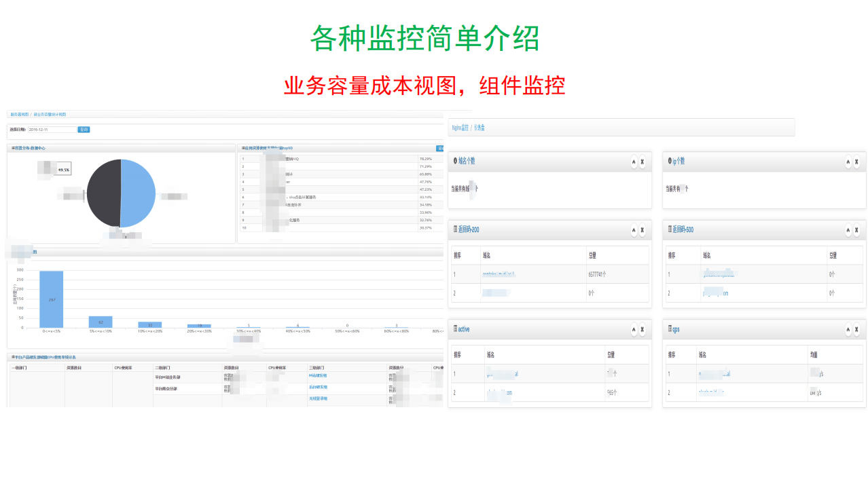Collapse the ip个数 panel with its arrow
The height and width of the screenshot is (488, 868).
pyautogui.click(x=848, y=162)
